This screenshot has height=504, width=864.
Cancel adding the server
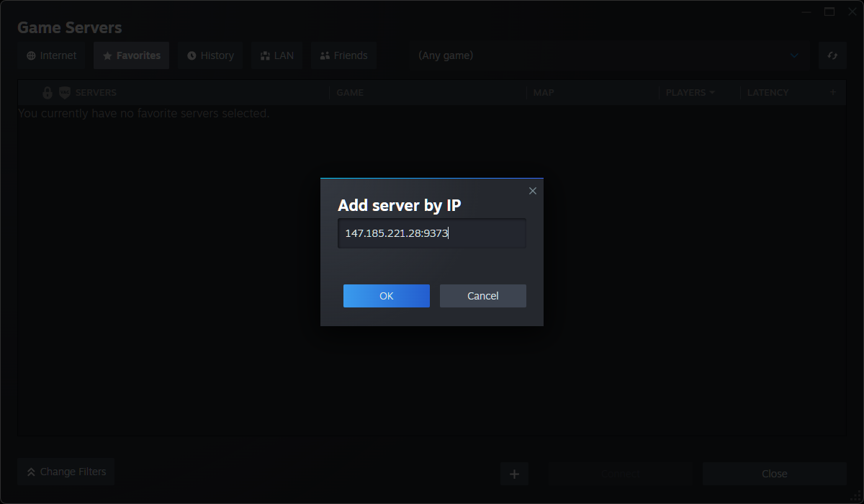click(482, 295)
